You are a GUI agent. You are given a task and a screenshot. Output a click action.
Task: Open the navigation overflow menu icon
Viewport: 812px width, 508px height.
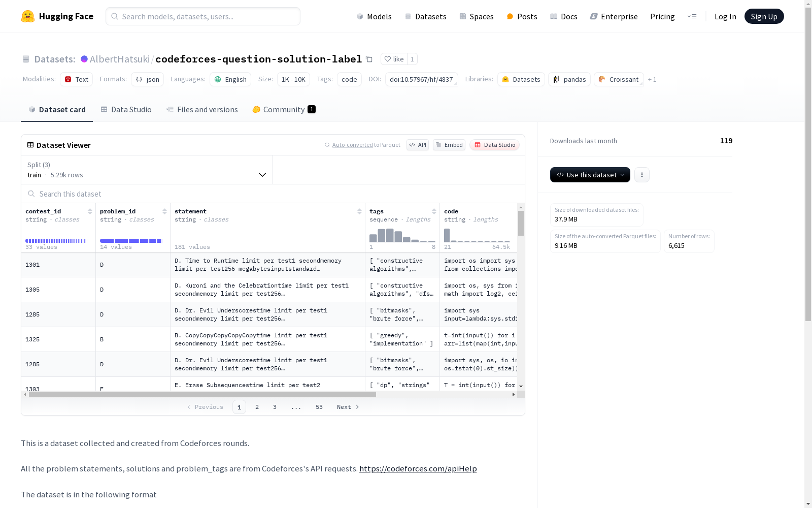click(692, 16)
